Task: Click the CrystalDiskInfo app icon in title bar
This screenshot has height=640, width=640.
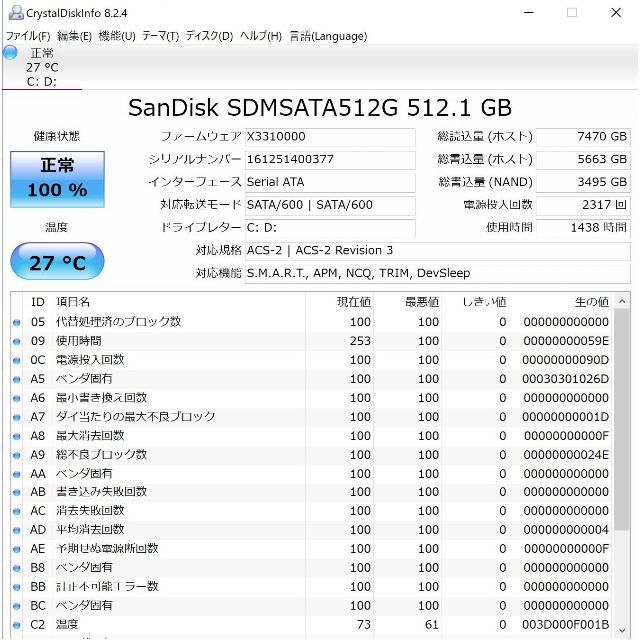Action: point(16,13)
